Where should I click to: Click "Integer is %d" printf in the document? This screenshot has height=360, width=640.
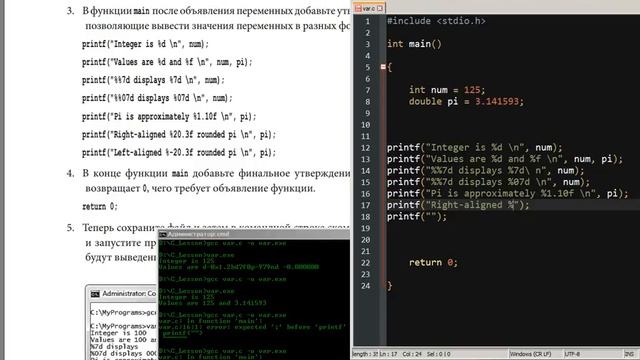(x=145, y=44)
